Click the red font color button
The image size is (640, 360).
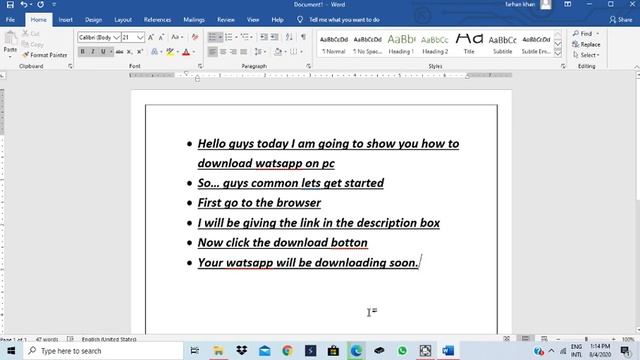click(x=186, y=52)
